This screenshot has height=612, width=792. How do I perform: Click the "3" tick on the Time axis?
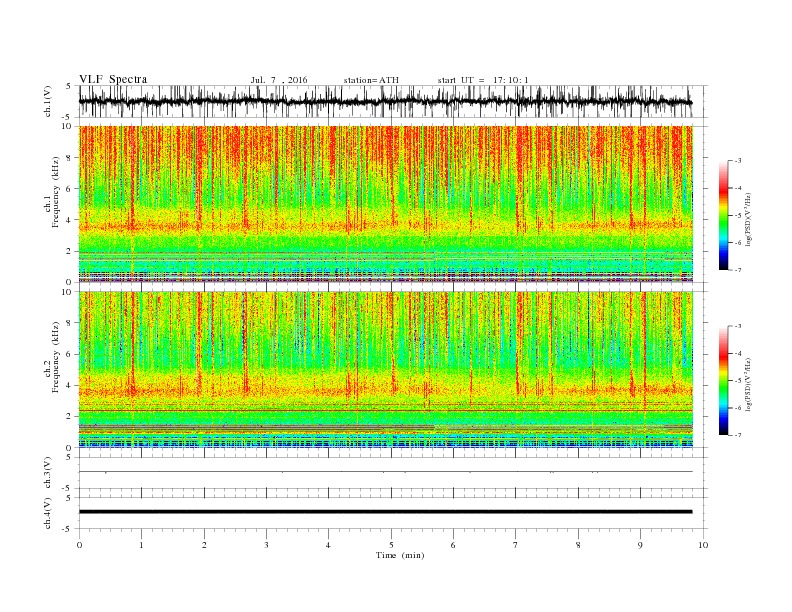coord(266,545)
